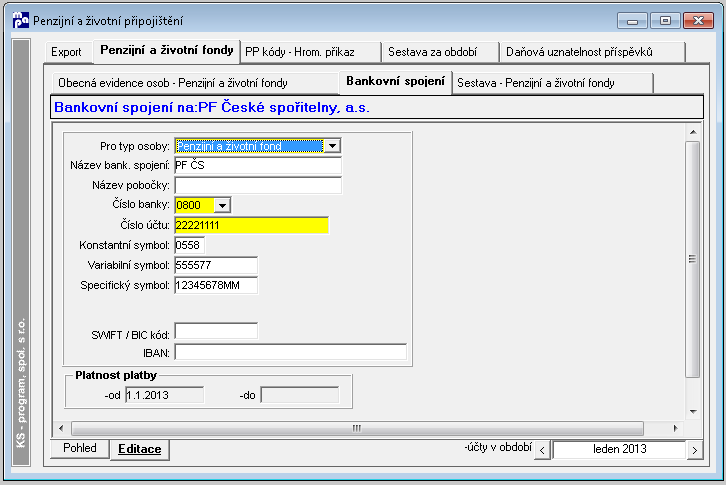Go to previous period with left arrow
This screenshot has width=726, height=485.
[542, 450]
